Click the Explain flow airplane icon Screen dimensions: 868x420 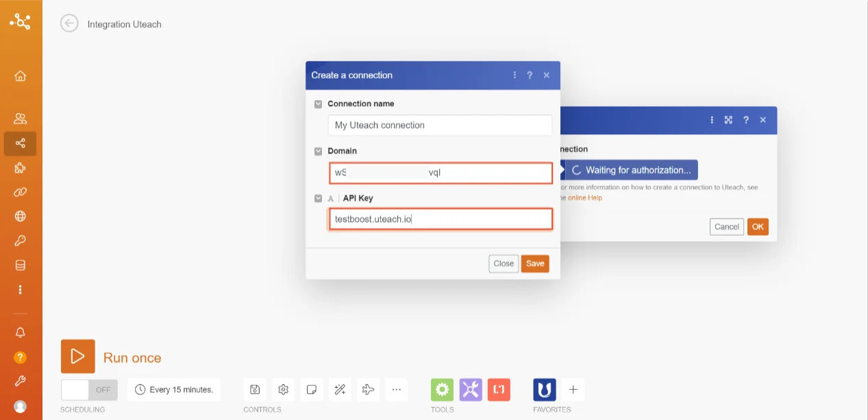[368, 389]
